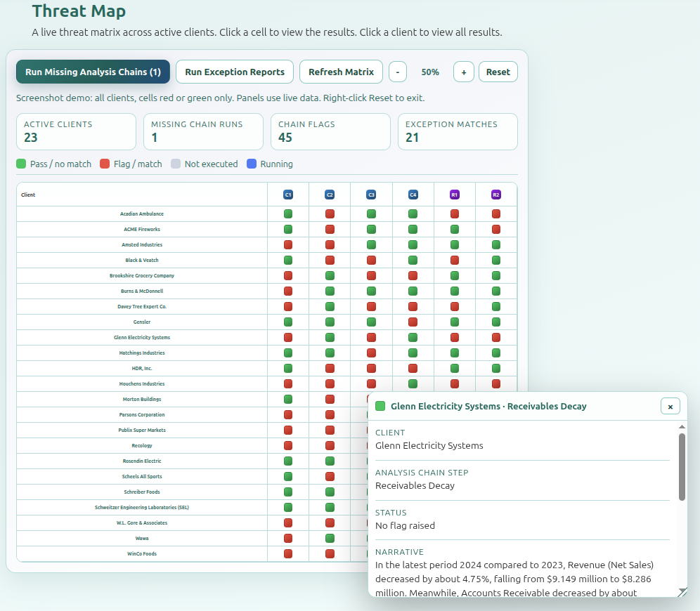This screenshot has height=611, width=700.
Task: Open ACME Fireworks R2 red cell
Action: click(496, 229)
